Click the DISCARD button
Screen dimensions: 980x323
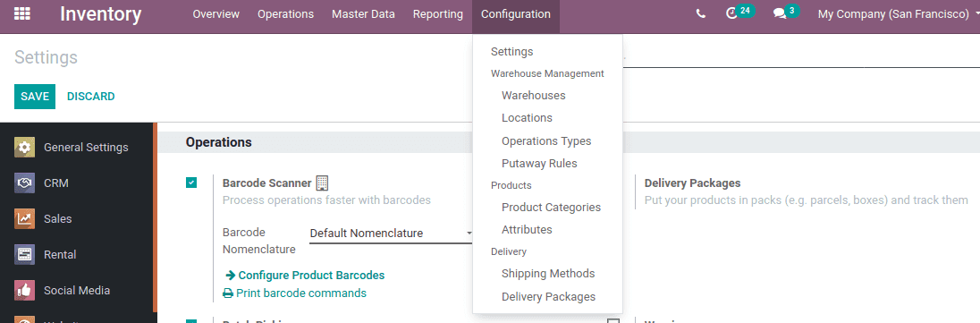pos(90,97)
